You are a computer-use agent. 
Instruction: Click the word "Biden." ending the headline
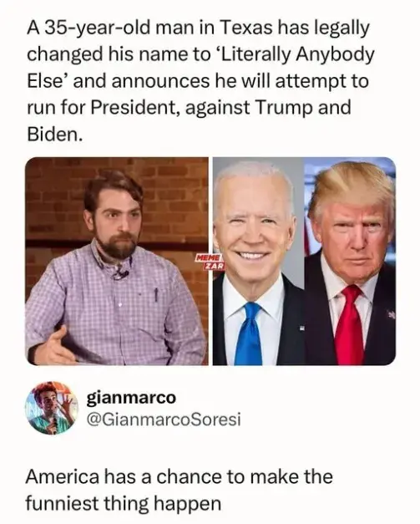[54, 135]
